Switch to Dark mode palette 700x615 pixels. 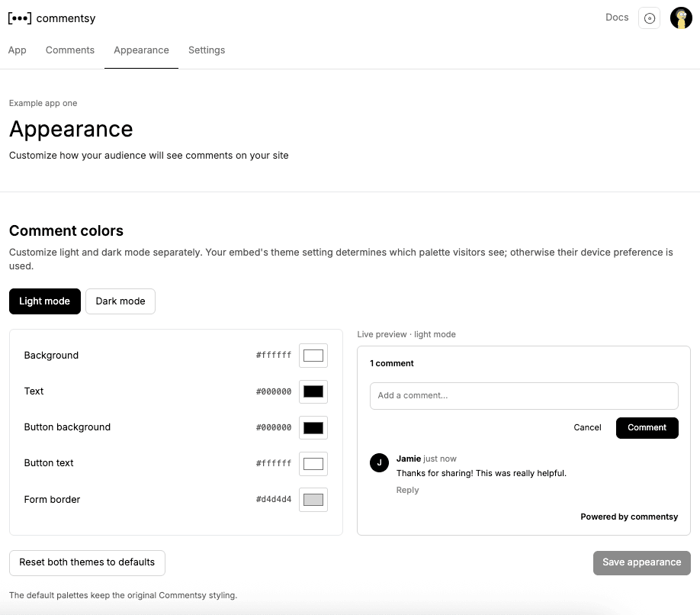[x=120, y=301]
